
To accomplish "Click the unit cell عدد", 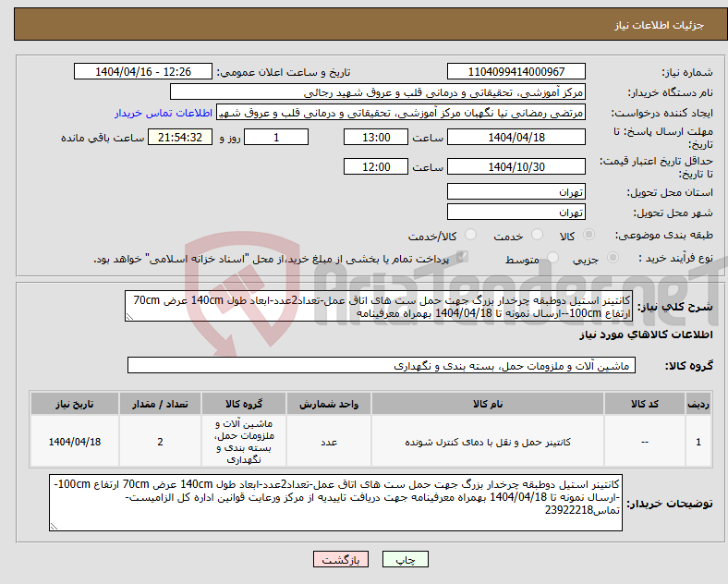I will coord(329,442).
